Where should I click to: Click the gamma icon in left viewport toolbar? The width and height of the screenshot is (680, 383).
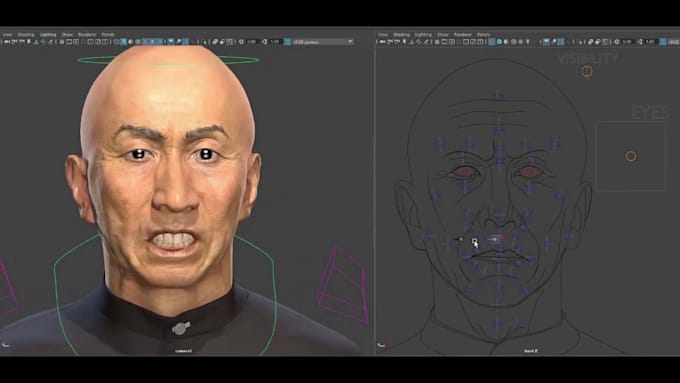point(265,42)
